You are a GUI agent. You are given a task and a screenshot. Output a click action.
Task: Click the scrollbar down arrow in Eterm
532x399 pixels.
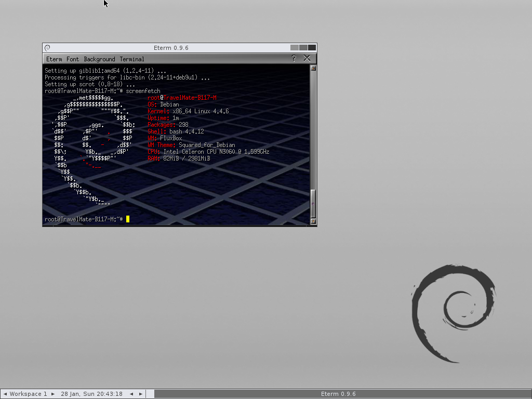coord(313,221)
